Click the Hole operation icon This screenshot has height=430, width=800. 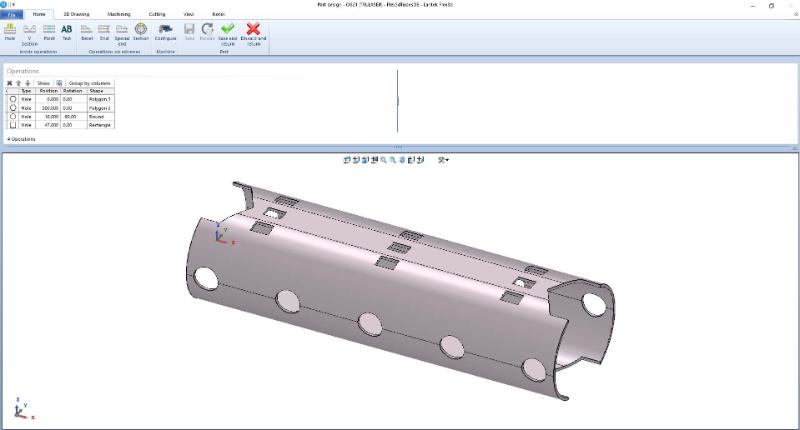click(10, 32)
